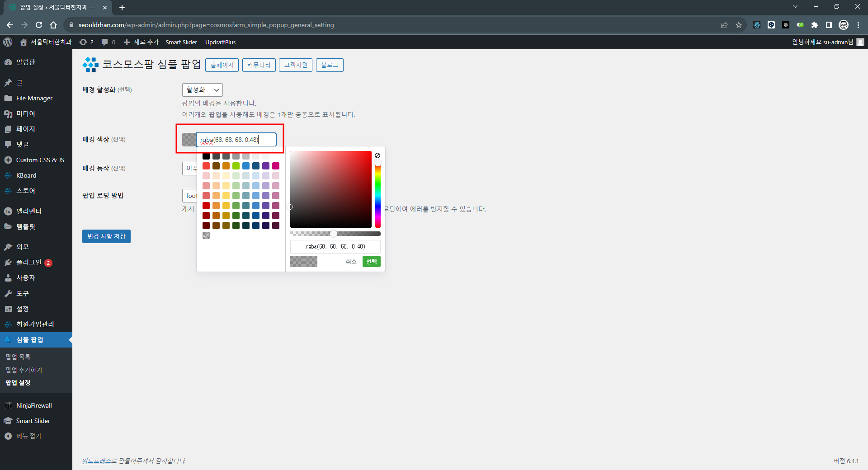The height and width of the screenshot is (470, 868).
Task: Open the 플러그인 menu in sidebar
Action: click(x=29, y=263)
